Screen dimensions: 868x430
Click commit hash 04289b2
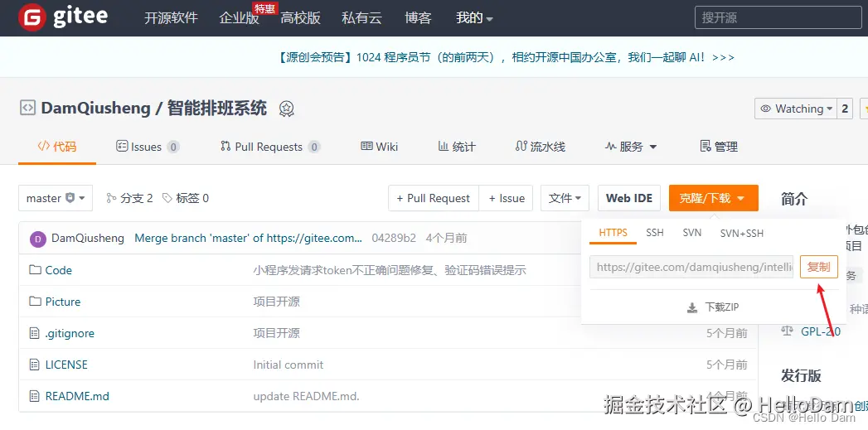coord(394,238)
